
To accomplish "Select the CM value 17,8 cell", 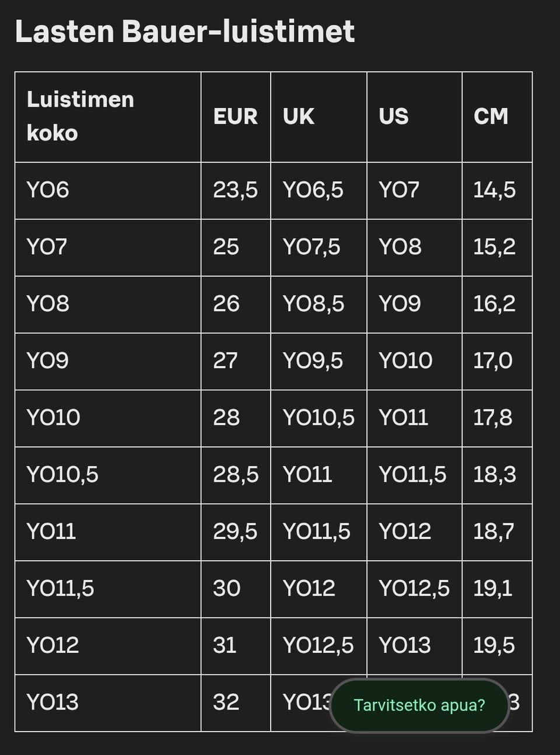I will tap(493, 418).
